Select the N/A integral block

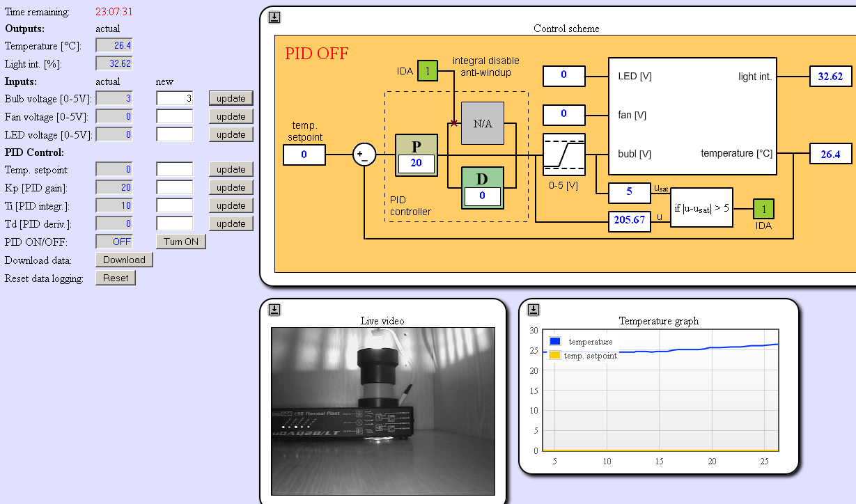[482, 123]
